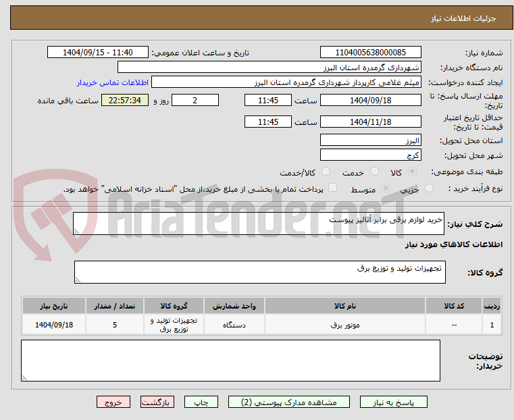Click the دستگاه unit cell
This screenshot has width=514, height=420.
pos(234,325)
